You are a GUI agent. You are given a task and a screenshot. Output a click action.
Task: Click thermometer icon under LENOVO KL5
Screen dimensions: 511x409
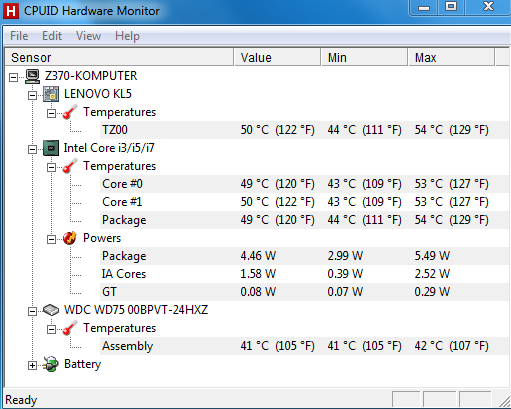tap(70, 112)
